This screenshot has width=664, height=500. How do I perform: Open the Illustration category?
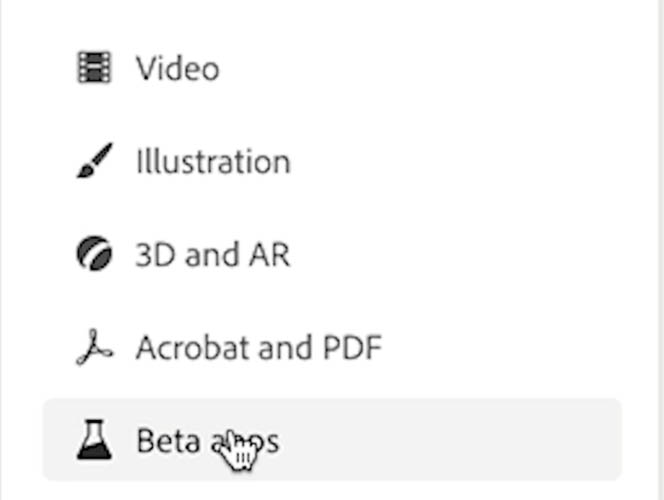(x=332, y=161)
